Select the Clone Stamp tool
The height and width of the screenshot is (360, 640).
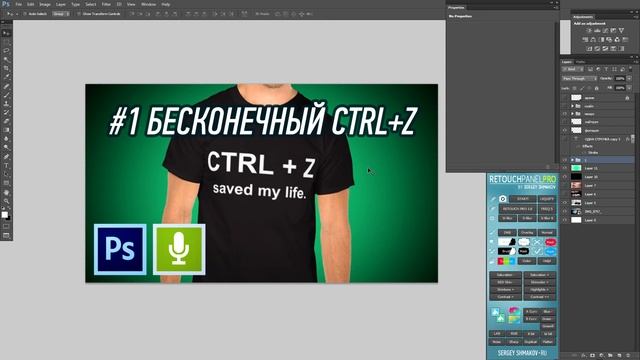(x=6, y=104)
